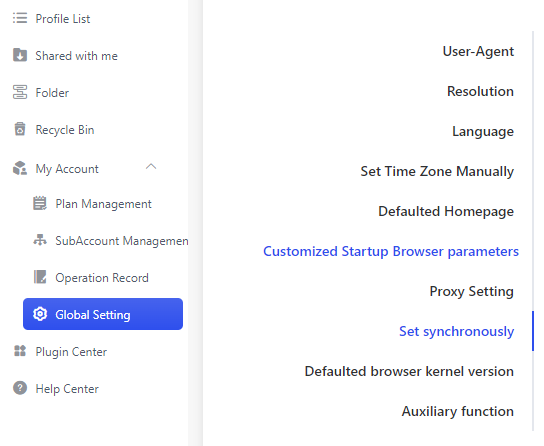Click the Global Setting gear icon
Viewport: 544px width, 446px height.
click(x=40, y=314)
